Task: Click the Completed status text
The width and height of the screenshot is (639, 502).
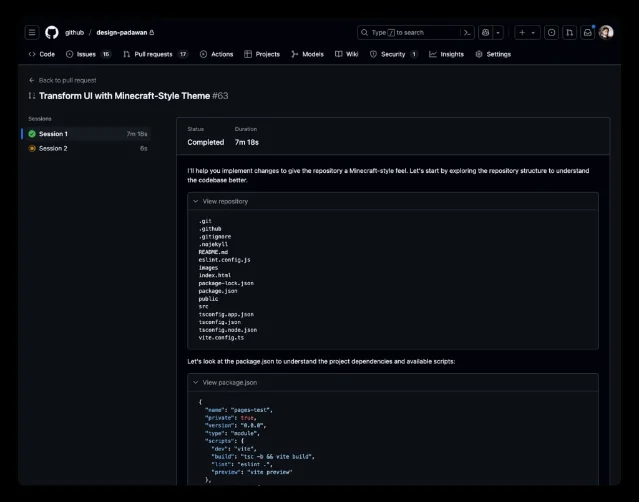Action: (206, 142)
